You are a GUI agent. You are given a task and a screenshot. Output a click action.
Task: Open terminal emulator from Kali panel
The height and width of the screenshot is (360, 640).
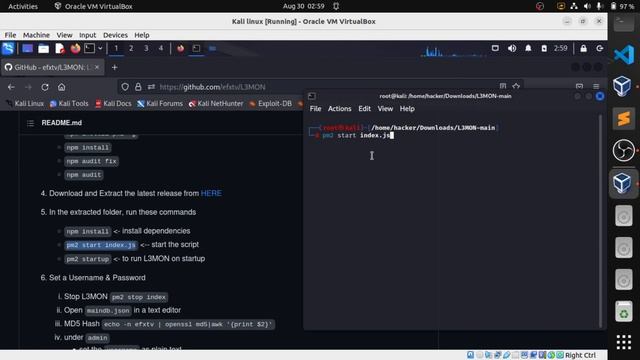pos(89,49)
